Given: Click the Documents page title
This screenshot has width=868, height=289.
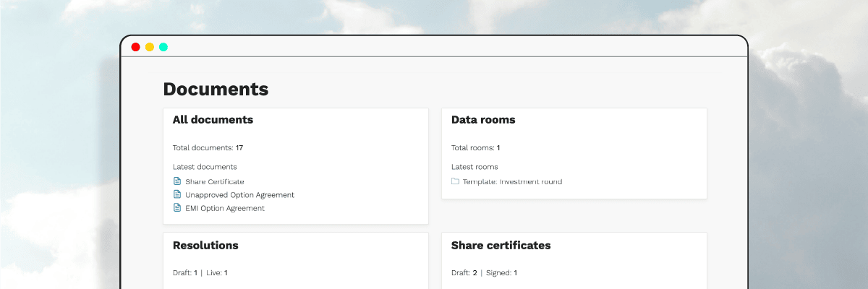Looking at the screenshot, I should coord(216,90).
